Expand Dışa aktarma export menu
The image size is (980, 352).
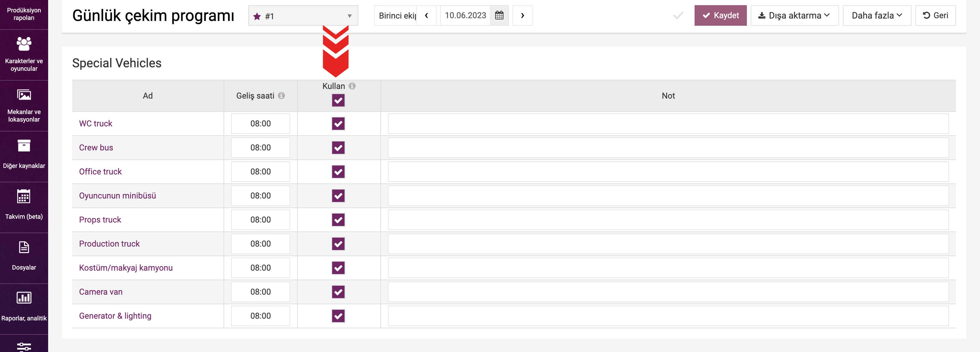click(794, 15)
